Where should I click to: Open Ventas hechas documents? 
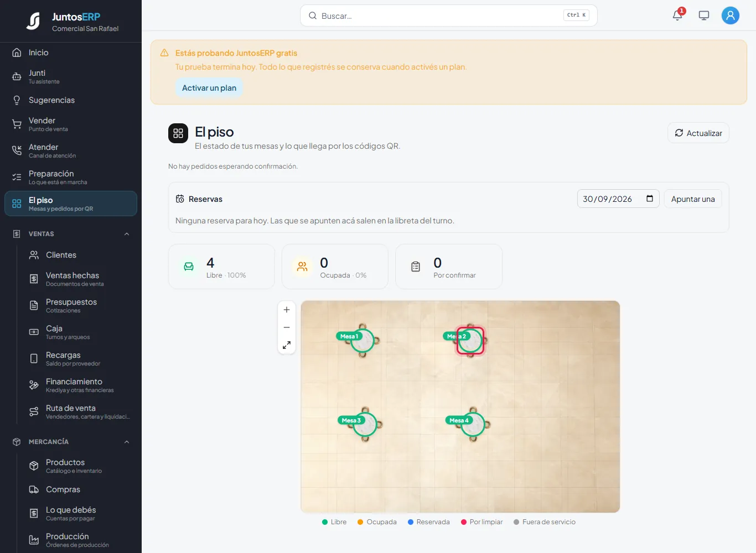tap(79, 279)
